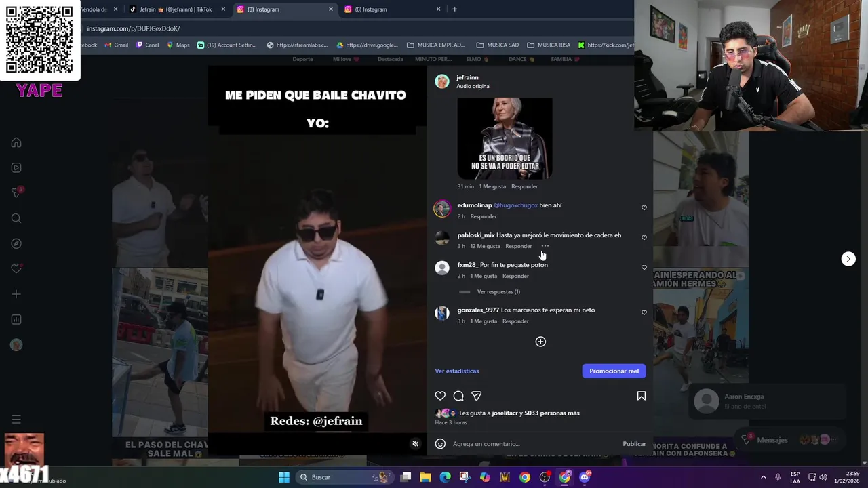Image resolution: width=868 pixels, height=488 pixels.
Task: Open the hamburger More menu in sidebar
Action: (x=16, y=420)
